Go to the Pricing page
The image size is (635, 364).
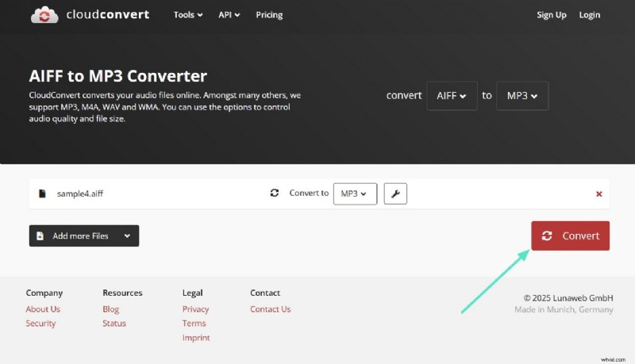[269, 15]
